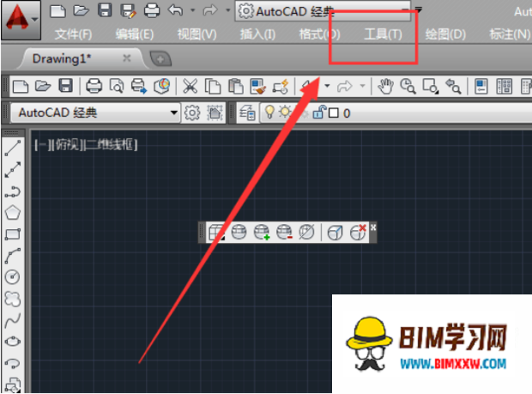Click the Plot printer icon in toolbar
Image resolution: width=532 pixels, height=394 pixels.
(94, 86)
